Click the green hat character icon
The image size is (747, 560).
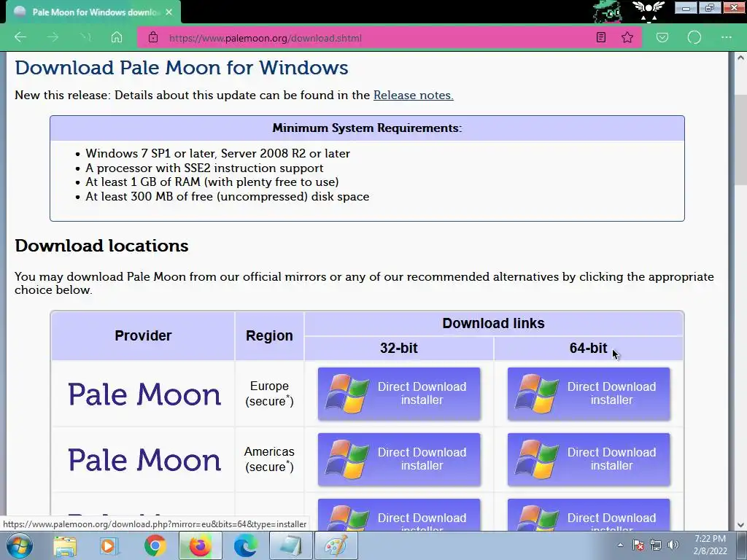607,12
